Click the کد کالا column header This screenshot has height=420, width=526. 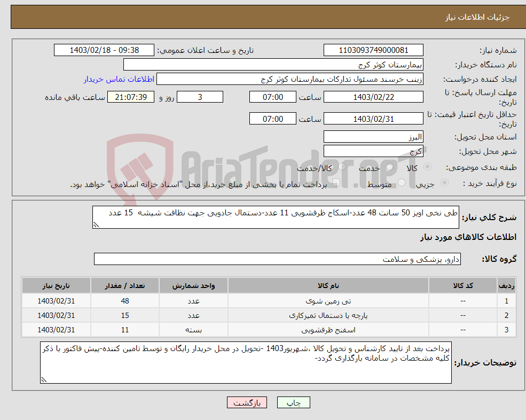pyautogui.click(x=463, y=285)
